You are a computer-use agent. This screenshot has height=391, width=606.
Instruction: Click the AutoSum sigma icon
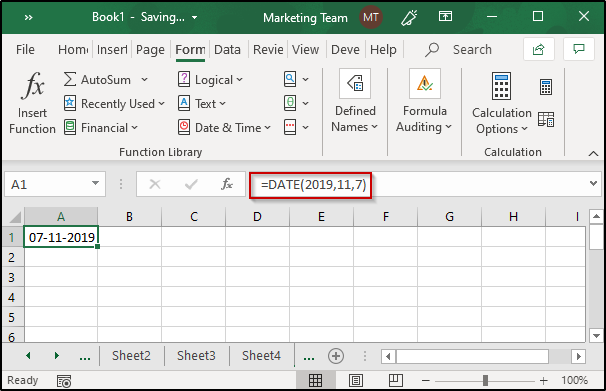(70, 79)
